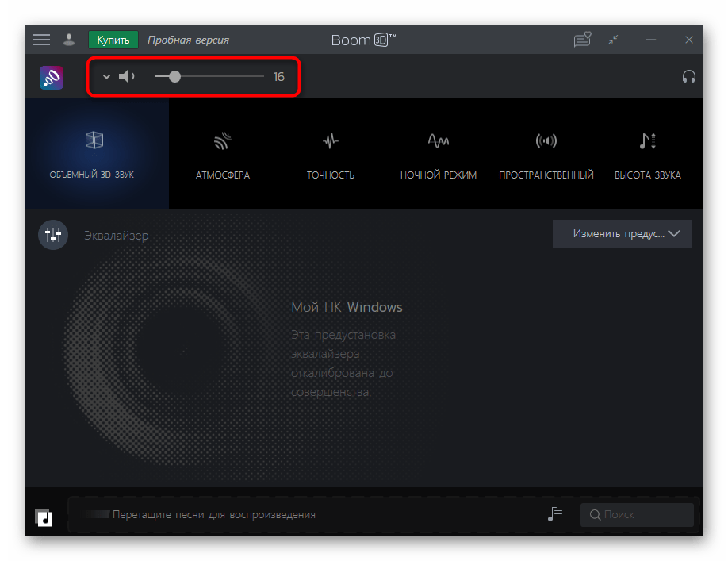This screenshot has height=561, width=728.
Task: Open the Изменить предус... dropdown
Action: point(623,234)
